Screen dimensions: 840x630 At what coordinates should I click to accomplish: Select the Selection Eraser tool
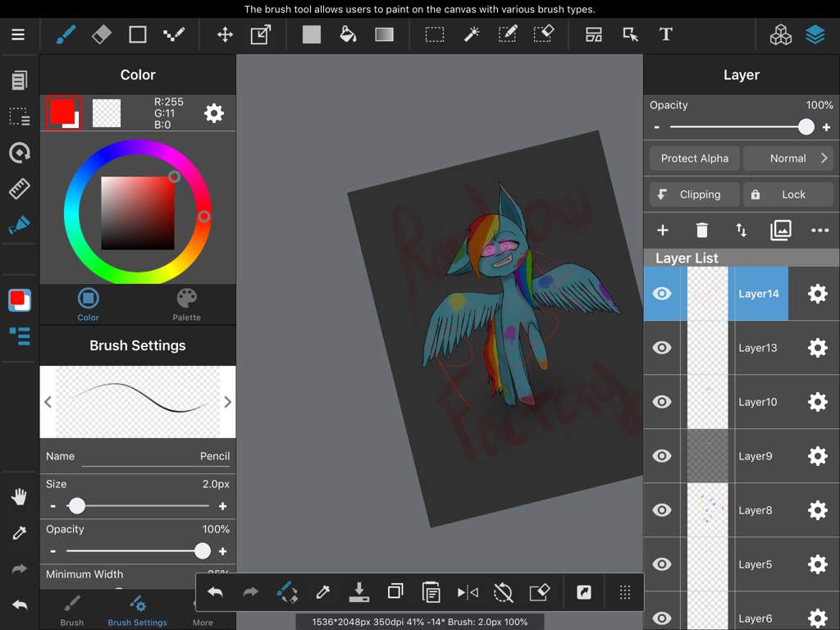coord(544,34)
